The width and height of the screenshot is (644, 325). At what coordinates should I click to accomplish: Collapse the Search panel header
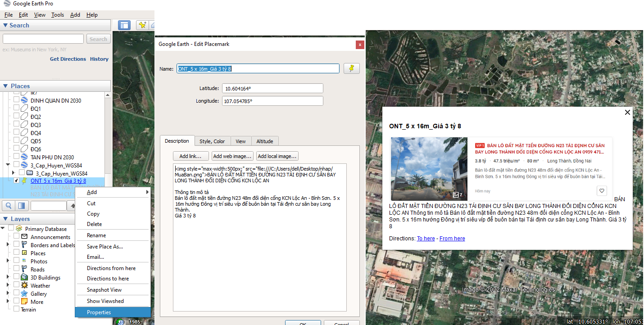(x=5, y=26)
